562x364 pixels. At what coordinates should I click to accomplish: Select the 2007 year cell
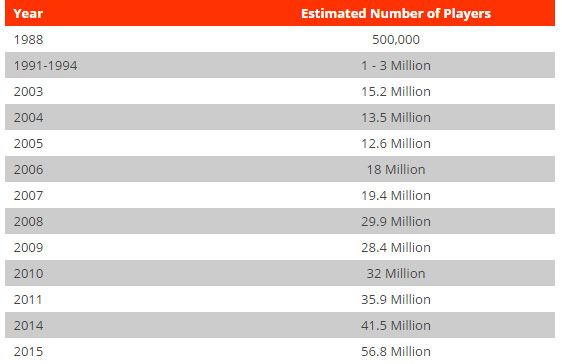[x=28, y=195]
